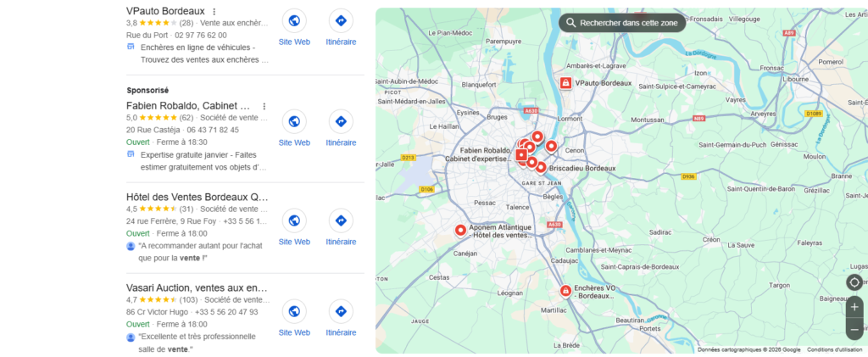
Task: Open the VPauto Bordeaux website globe icon
Action: (294, 21)
